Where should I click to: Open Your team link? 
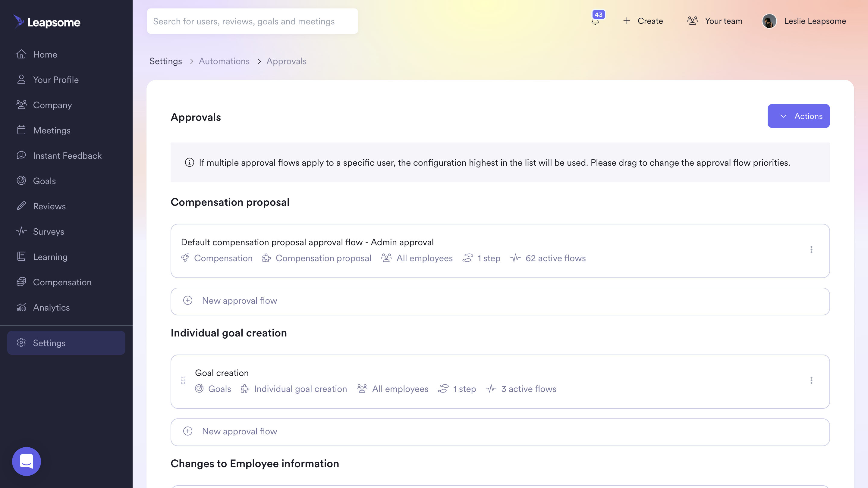point(724,21)
